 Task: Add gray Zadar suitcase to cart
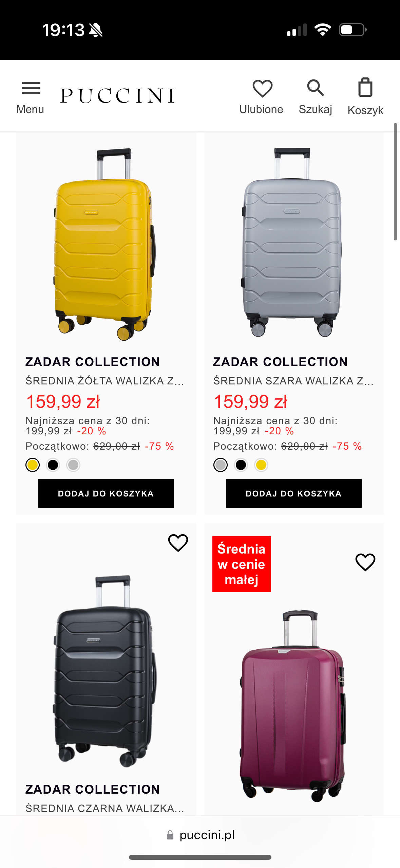pyautogui.click(x=294, y=493)
